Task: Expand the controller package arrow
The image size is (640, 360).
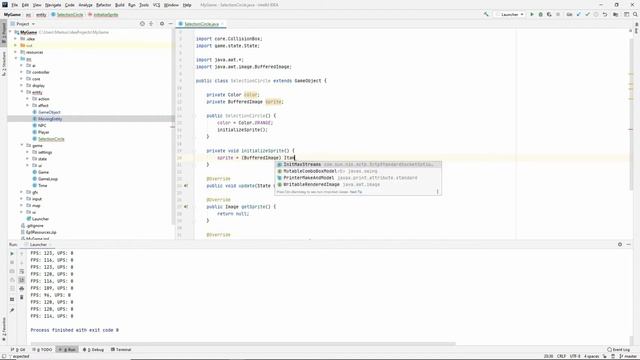Action: click(22, 72)
